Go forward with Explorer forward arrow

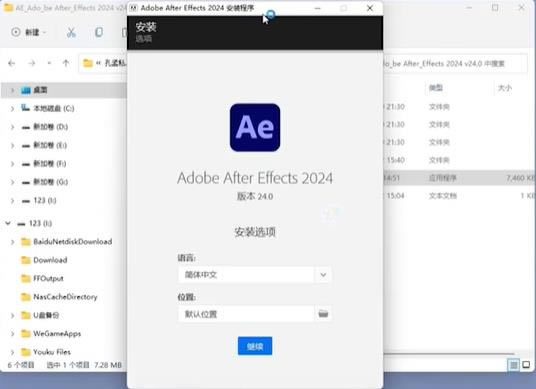[32, 63]
